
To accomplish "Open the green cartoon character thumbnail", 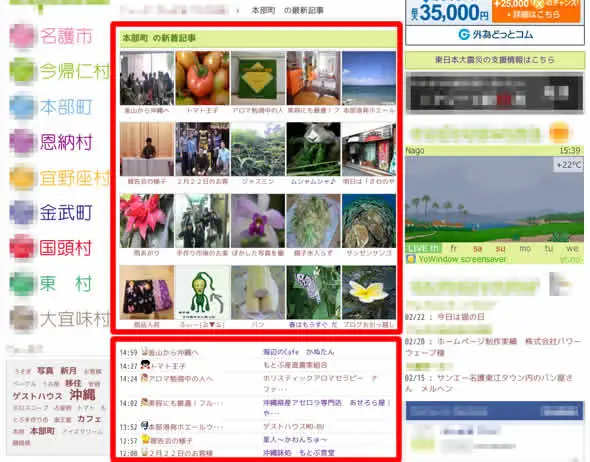I will coord(202,293).
